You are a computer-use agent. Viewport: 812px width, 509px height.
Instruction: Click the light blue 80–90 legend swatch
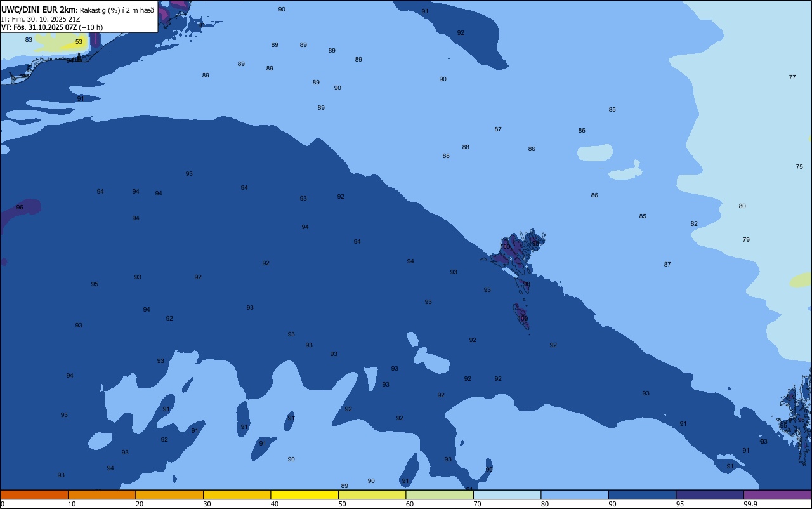tap(575, 494)
